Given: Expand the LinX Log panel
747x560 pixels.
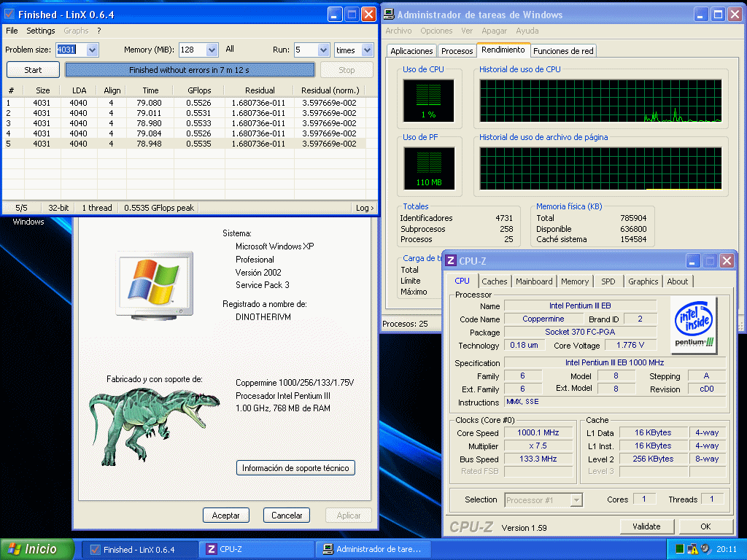Looking at the screenshot, I should click(x=365, y=208).
